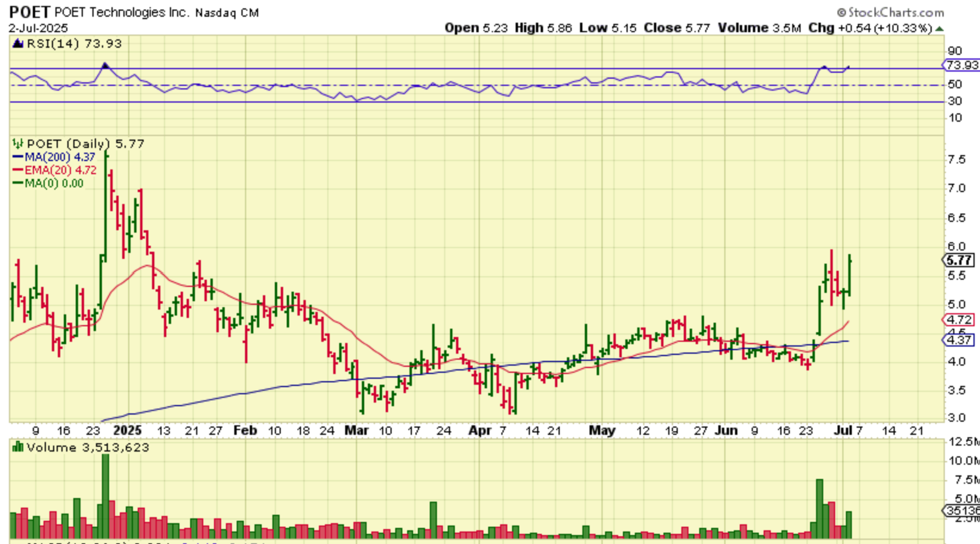The height and width of the screenshot is (544, 980).
Task: Click the Close 5.77 value in header
Action: click(677, 28)
